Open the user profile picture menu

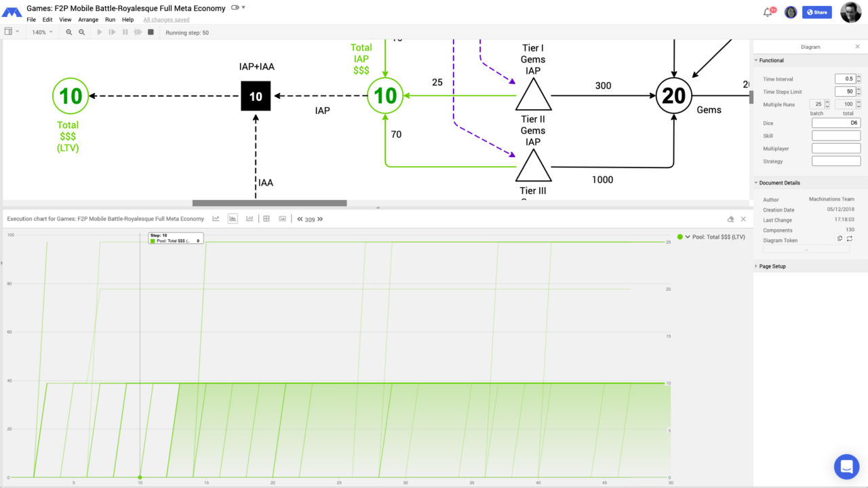[x=851, y=12]
